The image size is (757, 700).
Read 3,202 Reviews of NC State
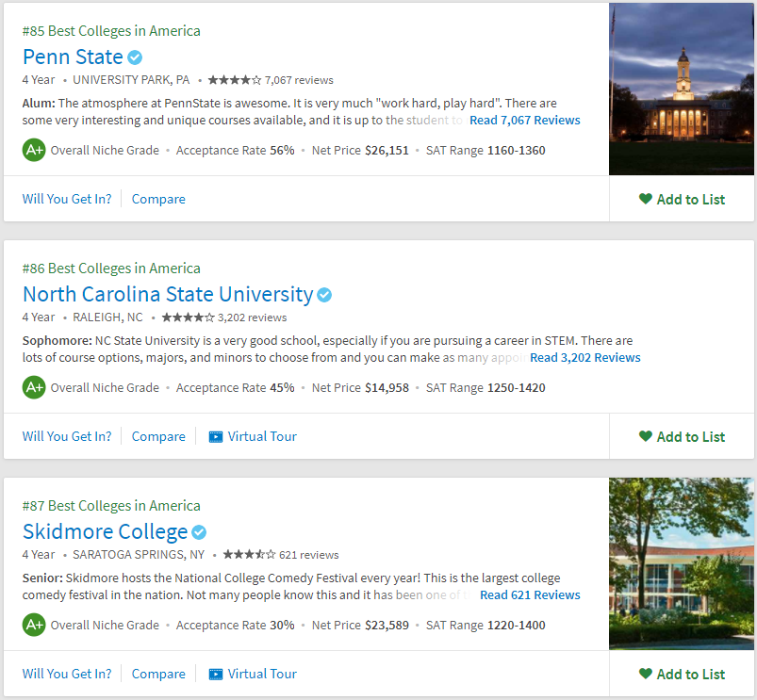click(585, 357)
